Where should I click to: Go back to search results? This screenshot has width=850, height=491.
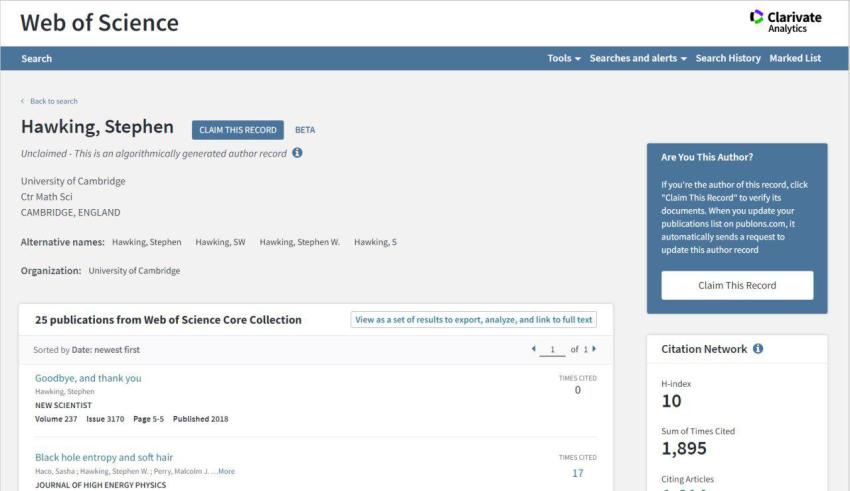pyautogui.click(x=54, y=101)
